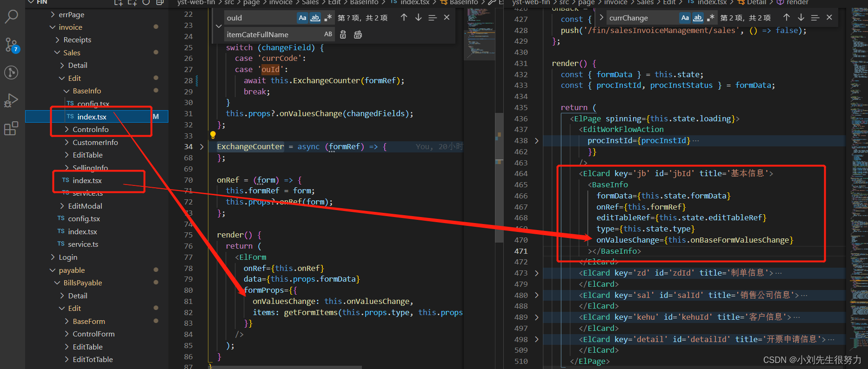Unfold the procInstId block at line 438
Image resolution: width=868 pixels, height=369 pixels.
click(x=536, y=141)
